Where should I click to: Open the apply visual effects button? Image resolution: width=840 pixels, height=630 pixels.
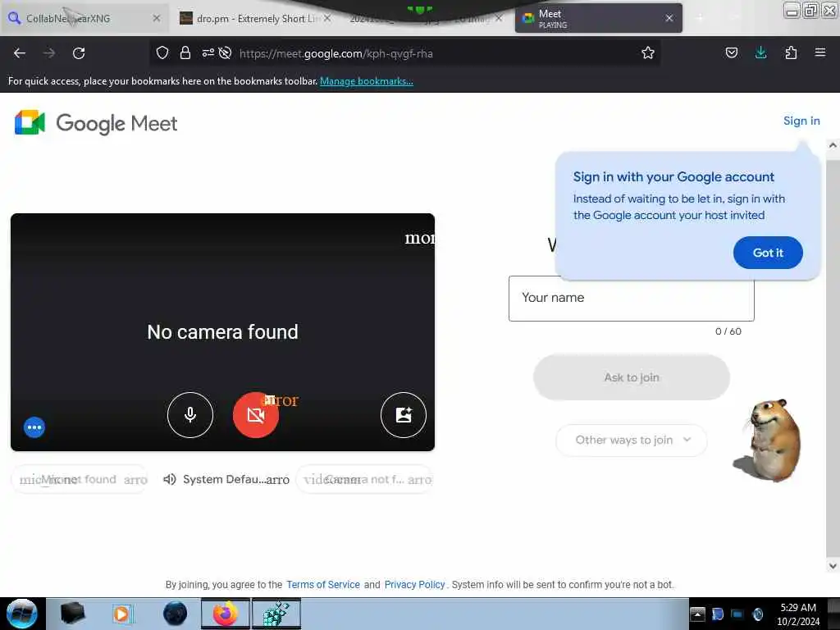click(403, 414)
